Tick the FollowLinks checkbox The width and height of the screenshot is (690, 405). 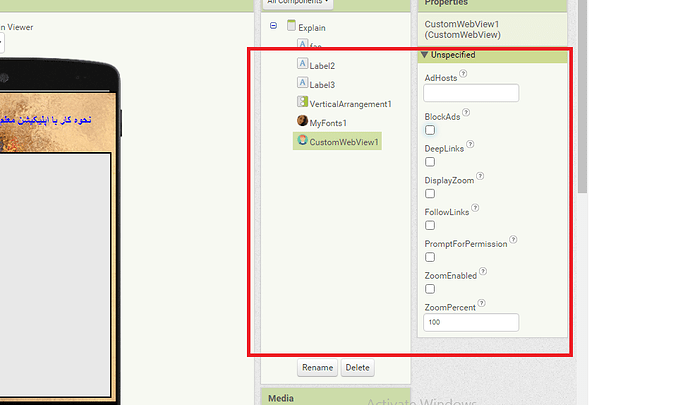[x=430, y=225]
